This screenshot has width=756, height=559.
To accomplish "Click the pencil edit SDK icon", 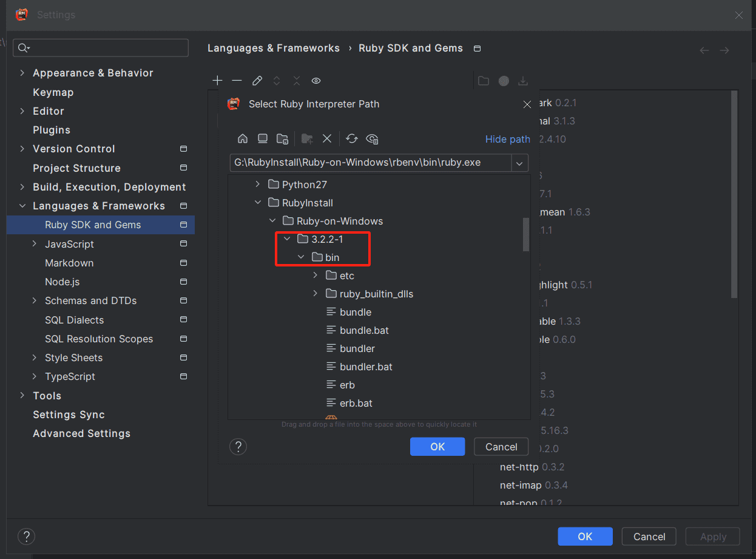I will [257, 81].
